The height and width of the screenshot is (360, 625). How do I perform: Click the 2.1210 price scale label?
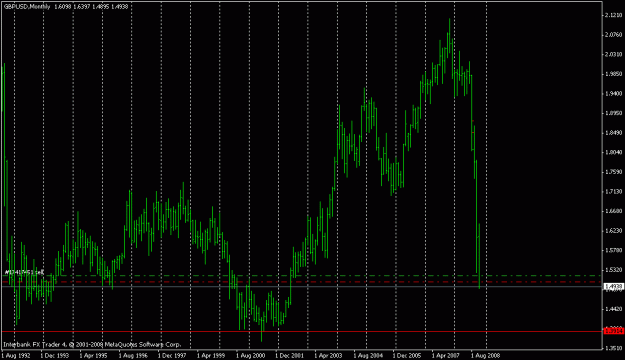[613, 15]
